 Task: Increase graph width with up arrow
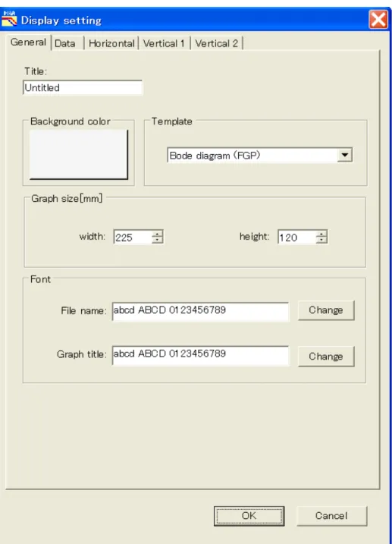pyautogui.click(x=158, y=234)
